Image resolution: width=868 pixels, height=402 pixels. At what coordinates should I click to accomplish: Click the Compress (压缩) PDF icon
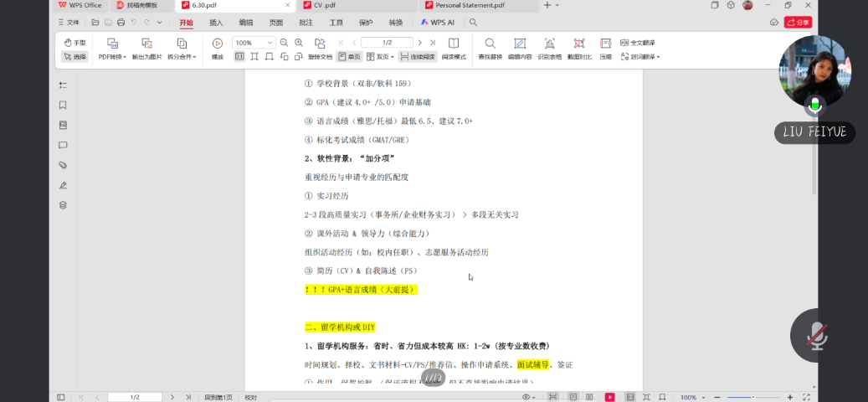click(x=605, y=44)
